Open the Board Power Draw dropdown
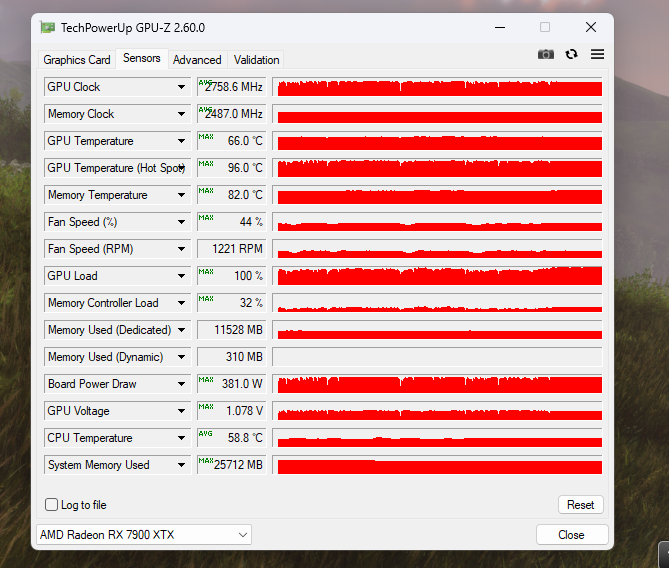The image size is (669, 568). click(117, 384)
